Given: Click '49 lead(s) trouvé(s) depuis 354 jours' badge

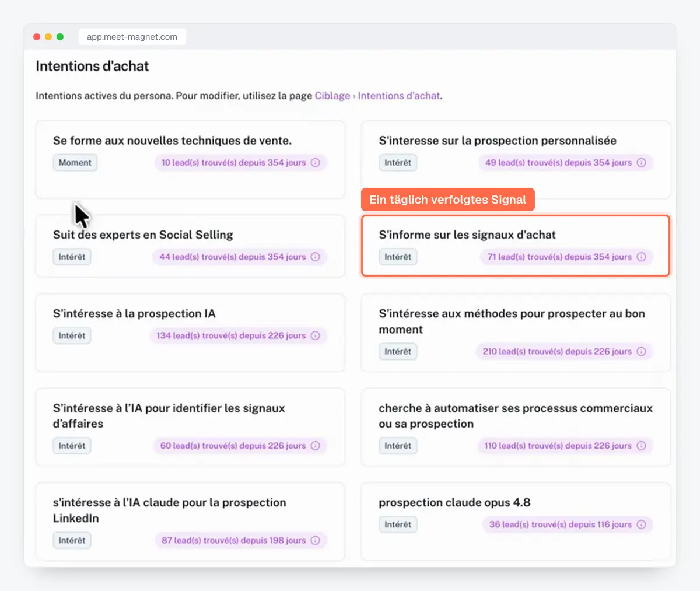Looking at the screenshot, I should tap(565, 163).
